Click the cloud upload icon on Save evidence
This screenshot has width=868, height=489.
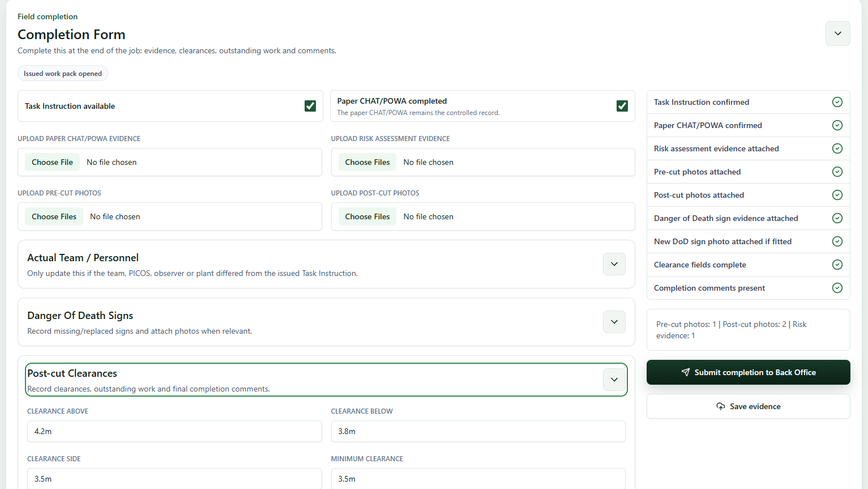tap(721, 406)
